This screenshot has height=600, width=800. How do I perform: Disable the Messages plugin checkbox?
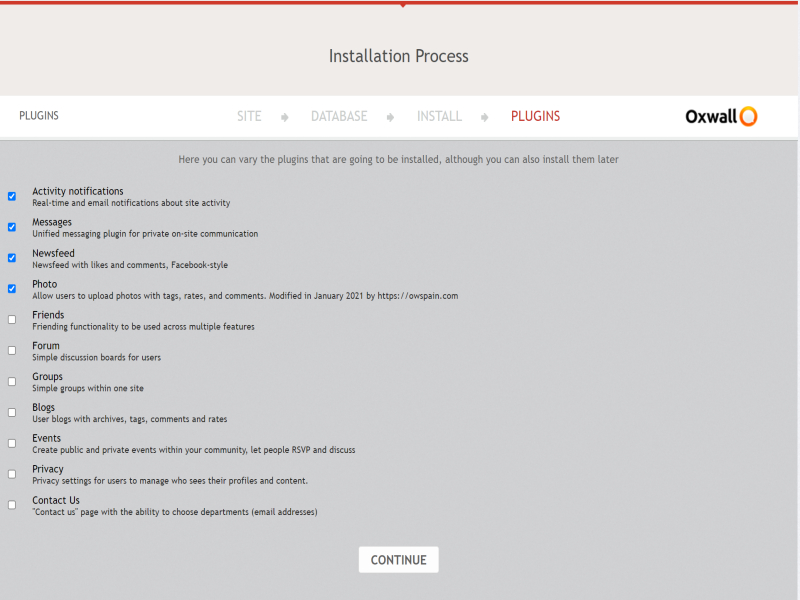pyautogui.click(x=12, y=227)
